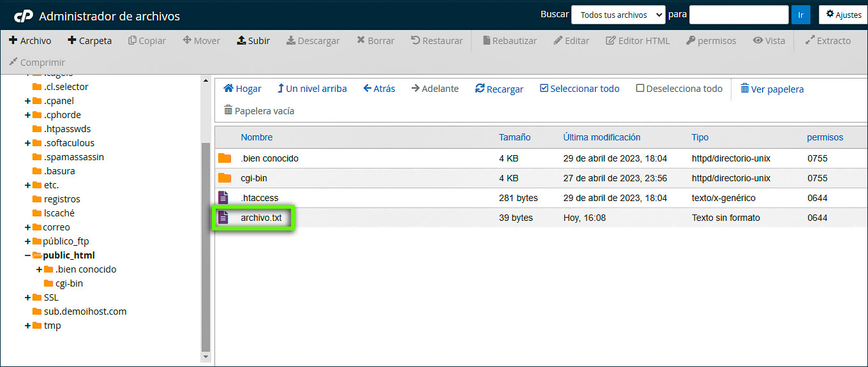
Task: Click the .htaccess file icon
Action: point(223,198)
